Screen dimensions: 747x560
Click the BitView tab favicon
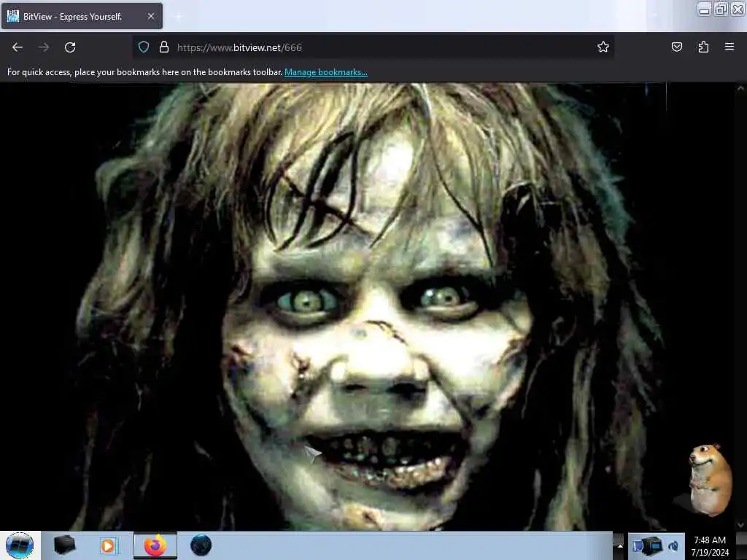pos(13,16)
